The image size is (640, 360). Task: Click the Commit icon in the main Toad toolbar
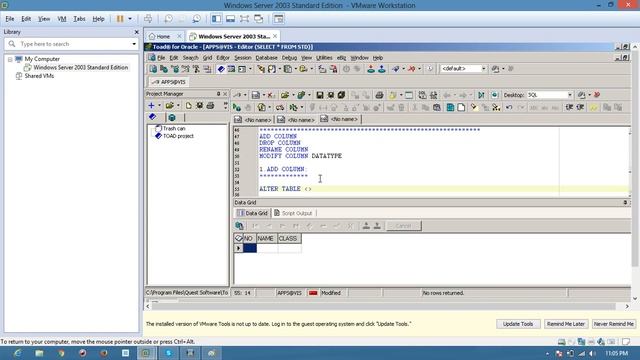click(371, 69)
